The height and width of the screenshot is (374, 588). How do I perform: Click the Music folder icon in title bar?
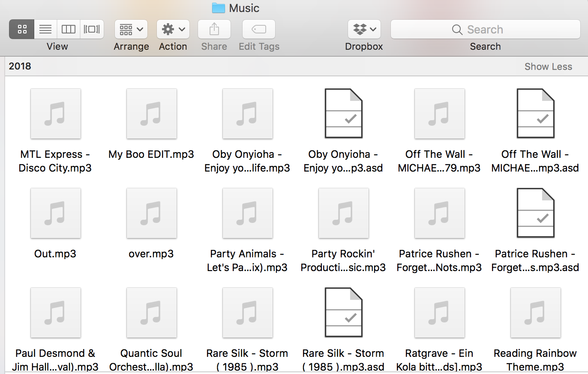pos(219,8)
